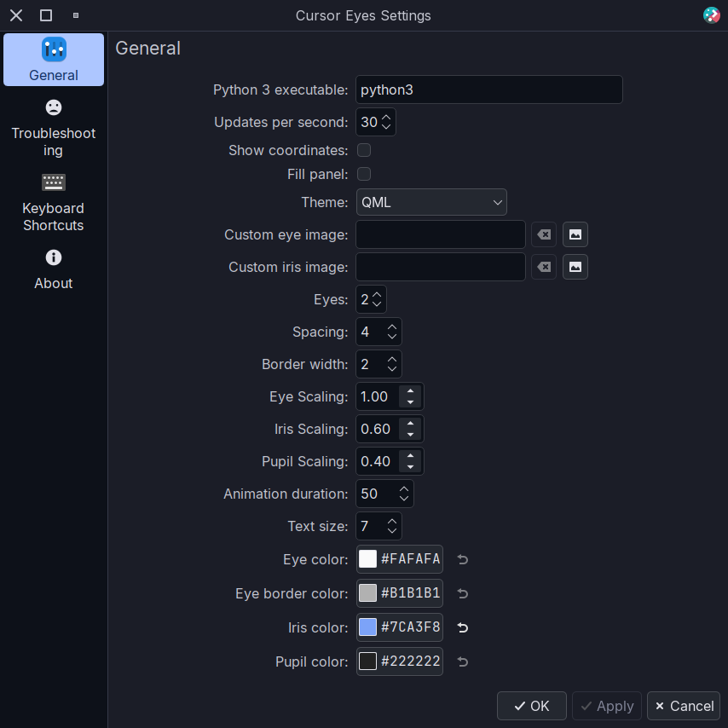Reset Iris color to default
Image resolution: width=728 pixels, height=728 pixels.
pyautogui.click(x=463, y=627)
